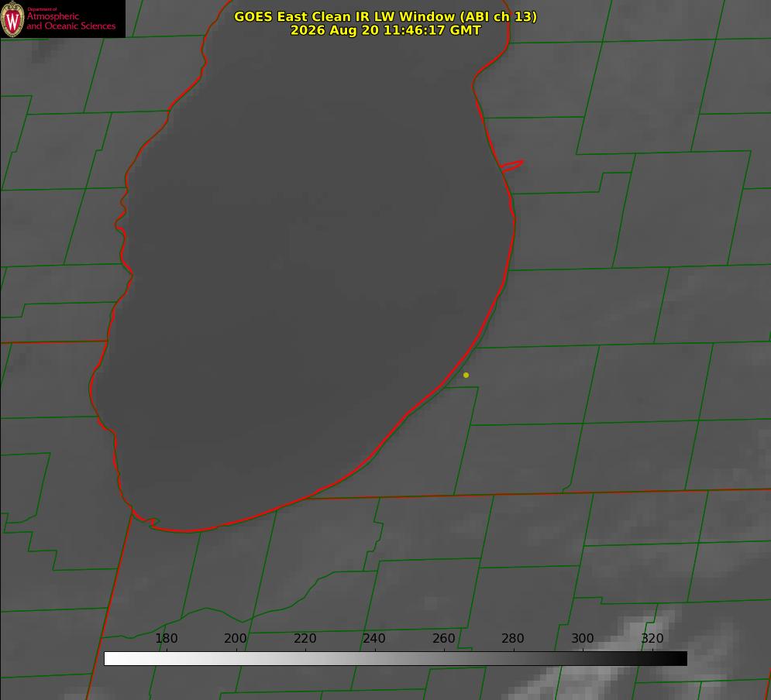Pick the 260 value on the colorbar
The height and width of the screenshot is (700, 771).
443,638
